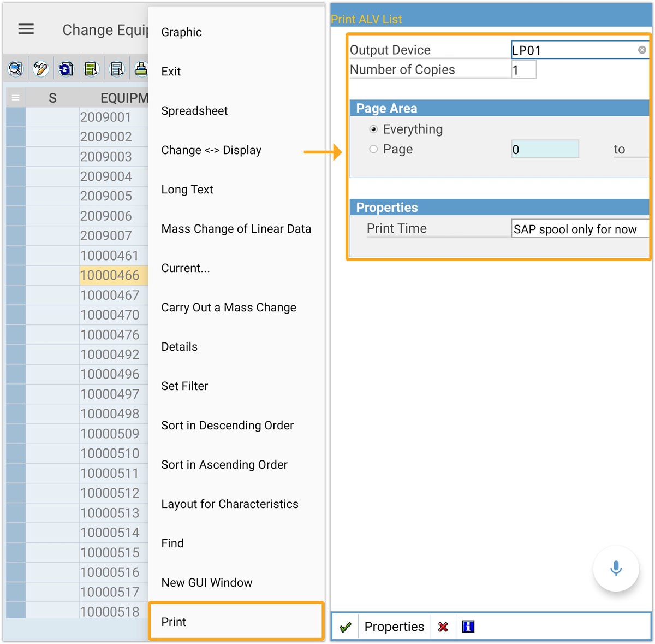
Task: Click the Number of Copies field
Action: [523, 70]
